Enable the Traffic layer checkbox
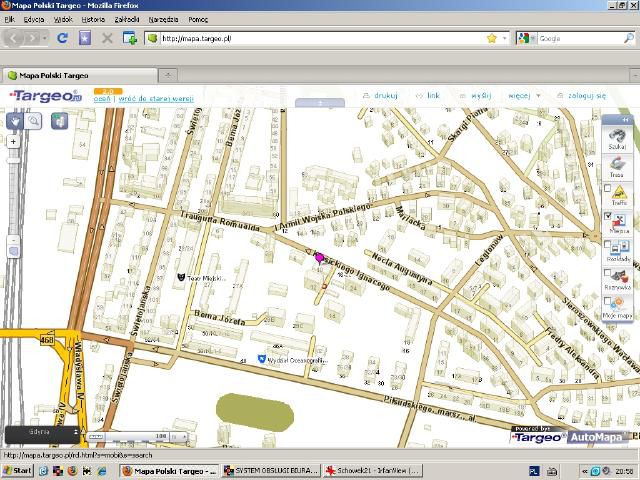Screen dimensions: 640x480 tap(607, 188)
